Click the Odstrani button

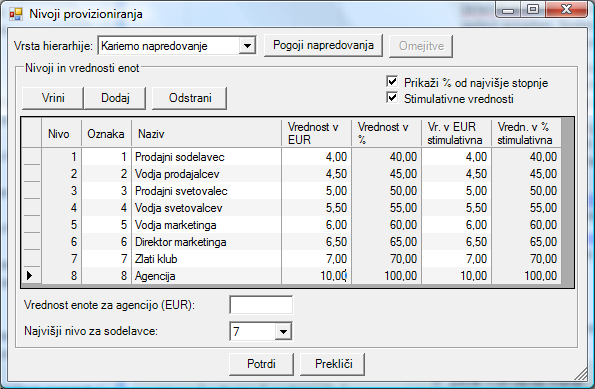point(190,98)
